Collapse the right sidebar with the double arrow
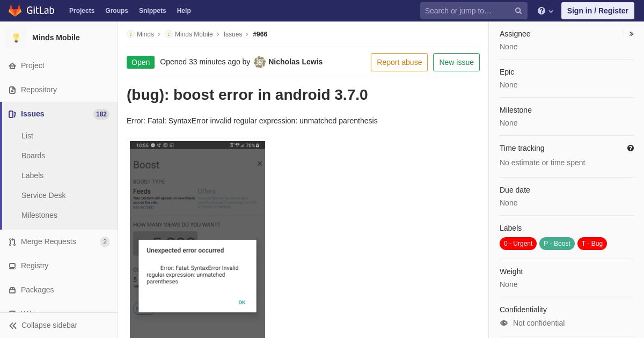The image size is (644, 338). 631,34
